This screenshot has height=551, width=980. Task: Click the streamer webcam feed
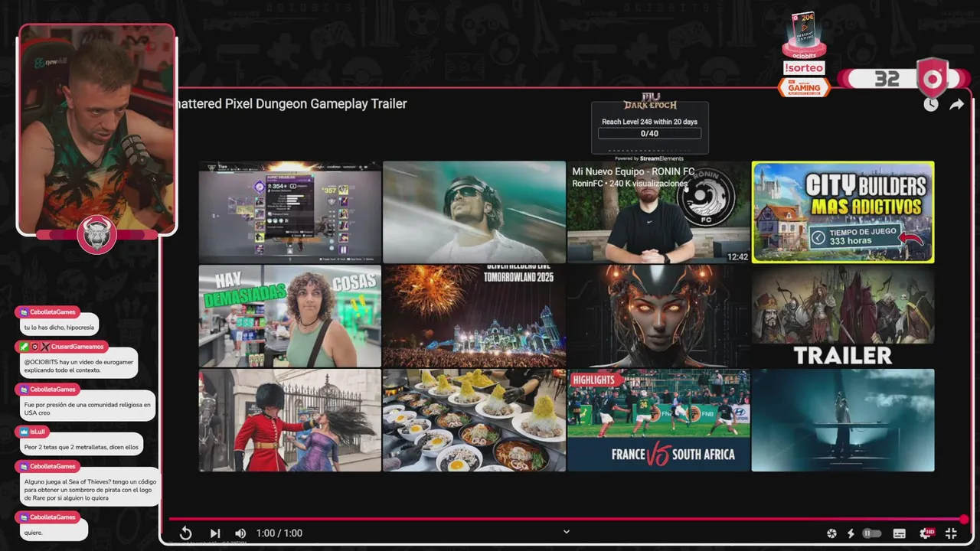point(97,129)
